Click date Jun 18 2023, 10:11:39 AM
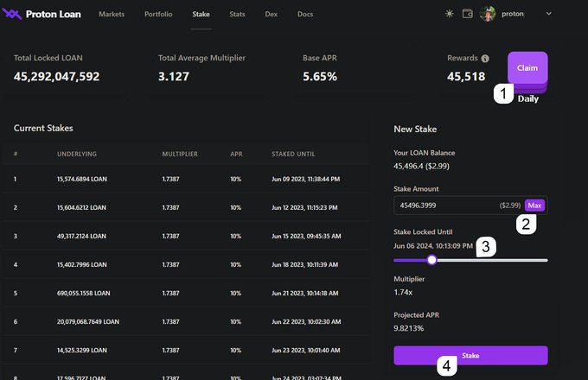588x380 pixels. point(305,264)
